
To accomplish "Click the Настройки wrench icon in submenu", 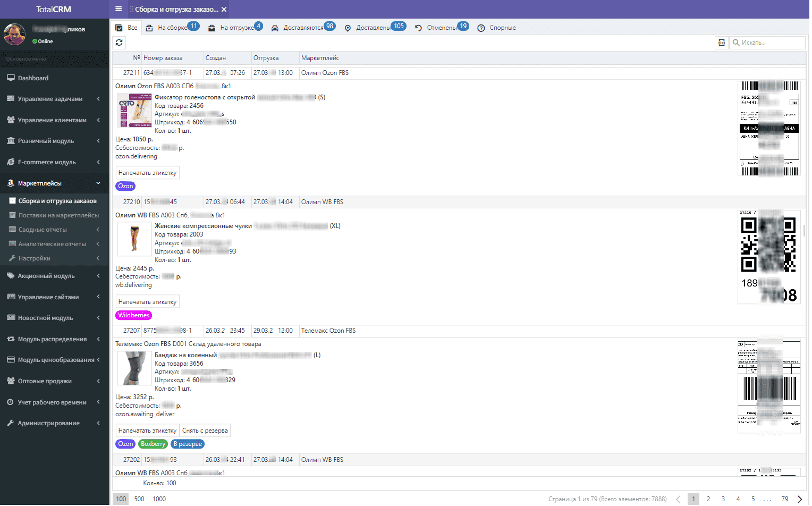I will [13, 258].
